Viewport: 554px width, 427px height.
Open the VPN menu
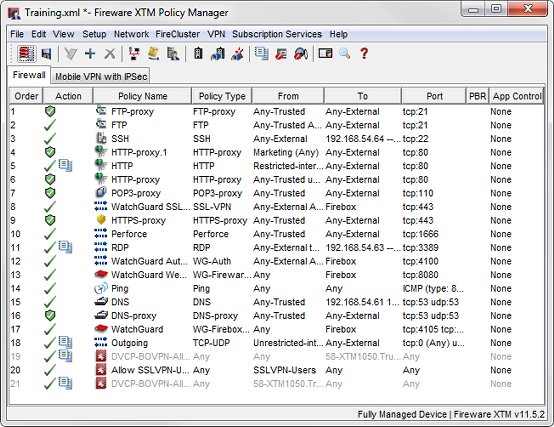[216, 34]
